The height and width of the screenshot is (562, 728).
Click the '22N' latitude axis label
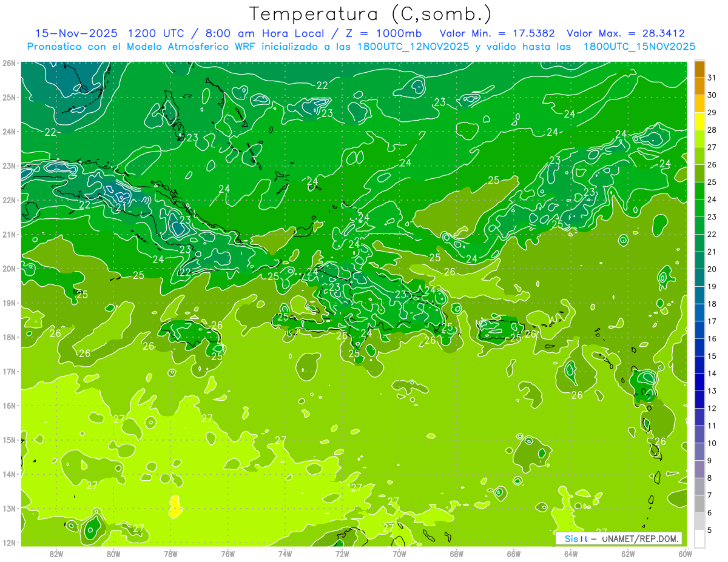[x=8, y=200]
